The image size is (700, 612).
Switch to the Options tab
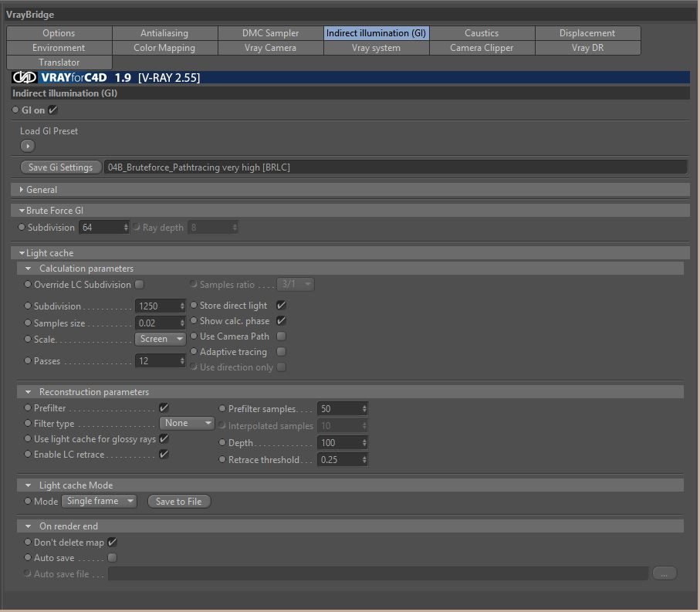pyautogui.click(x=59, y=33)
